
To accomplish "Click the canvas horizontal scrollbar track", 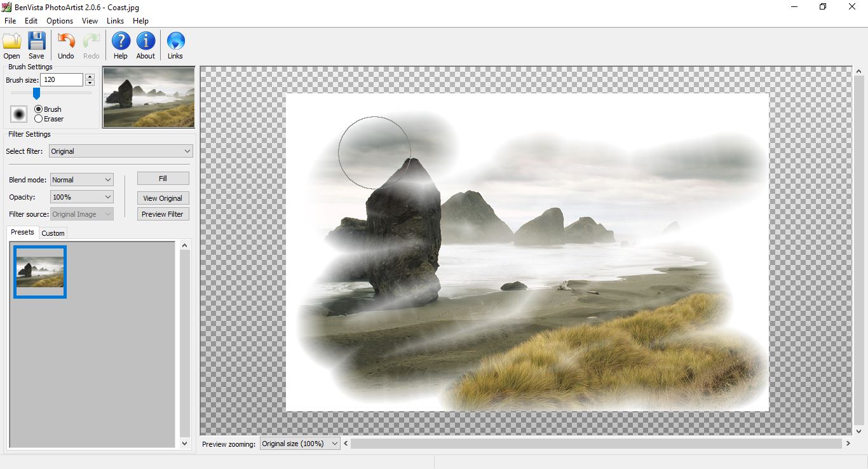I will 597,444.
